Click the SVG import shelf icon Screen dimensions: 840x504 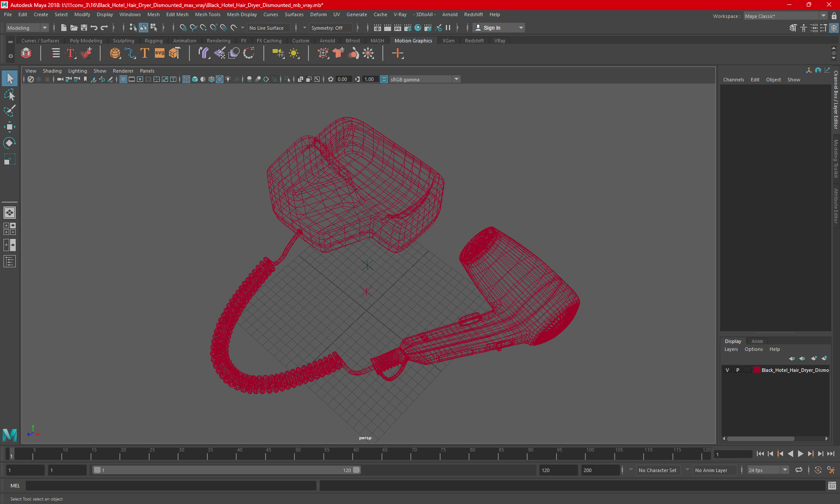pos(160,53)
